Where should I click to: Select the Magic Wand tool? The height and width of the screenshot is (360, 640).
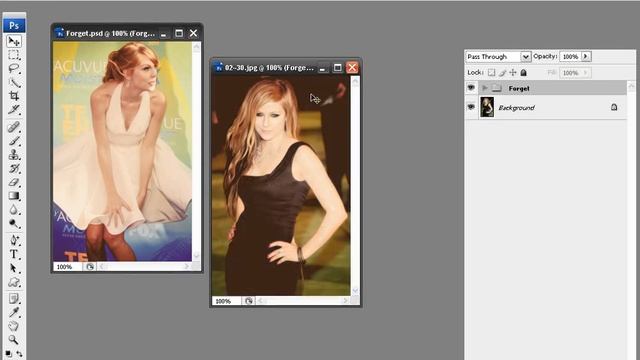(14, 82)
